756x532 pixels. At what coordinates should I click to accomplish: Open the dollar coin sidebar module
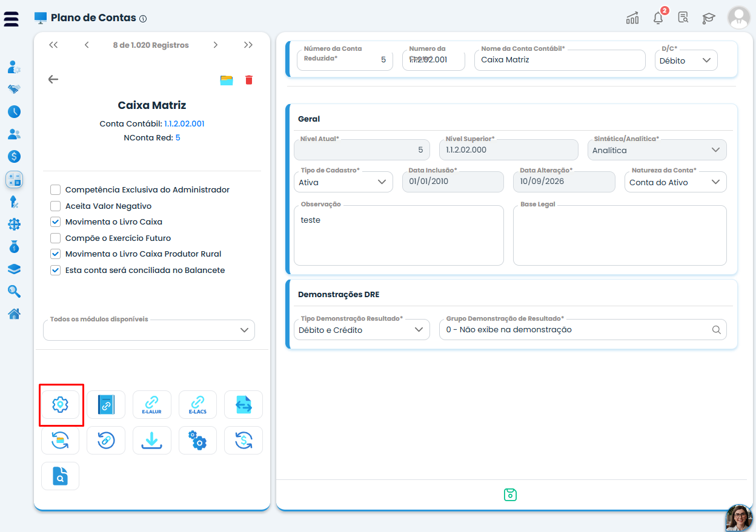[x=15, y=156]
